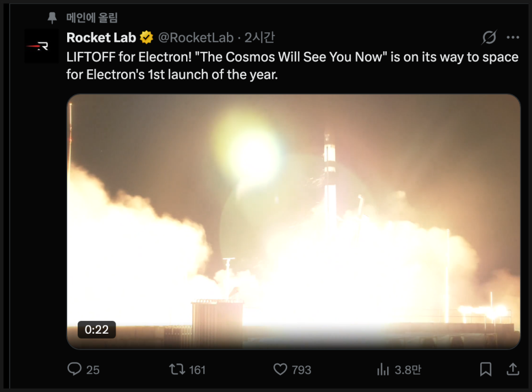This screenshot has height=392, width=532.
Task: Click the reply speech bubble icon
Action: 74,369
